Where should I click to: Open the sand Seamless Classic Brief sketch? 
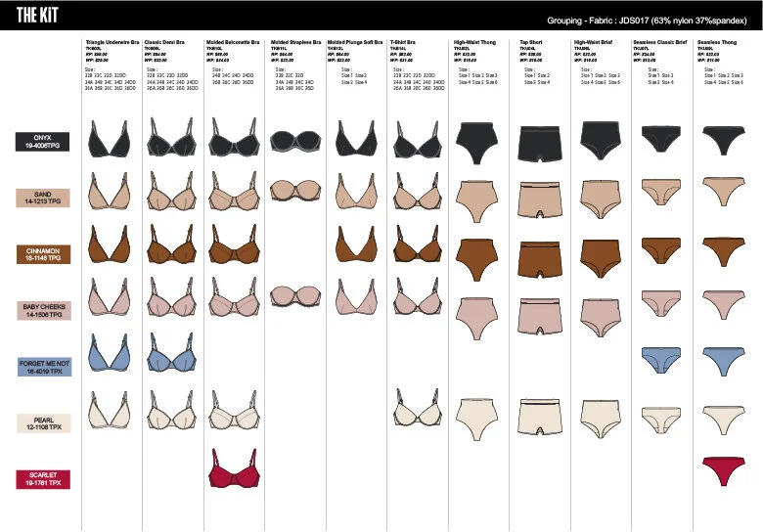pyautogui.click(x=661, y=192)
